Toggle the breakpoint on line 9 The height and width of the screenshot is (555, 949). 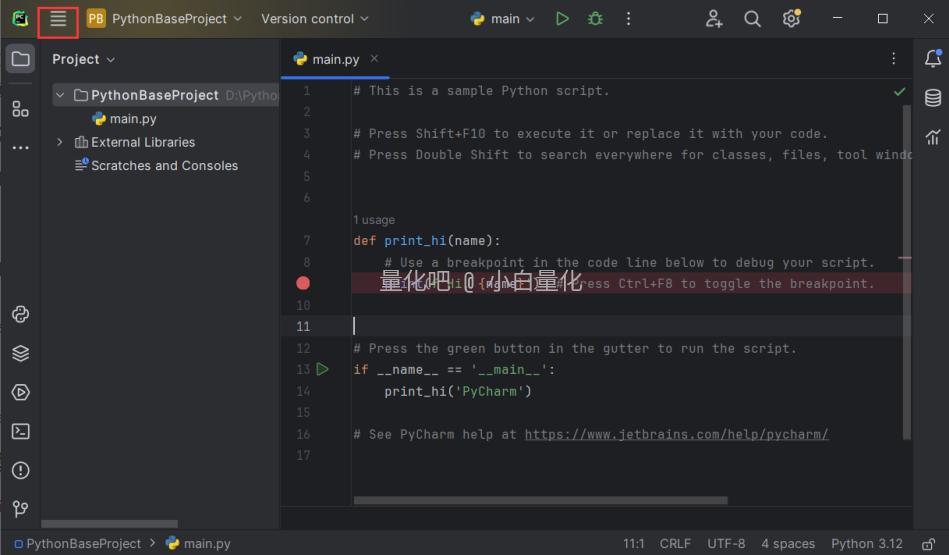(303, 284)
